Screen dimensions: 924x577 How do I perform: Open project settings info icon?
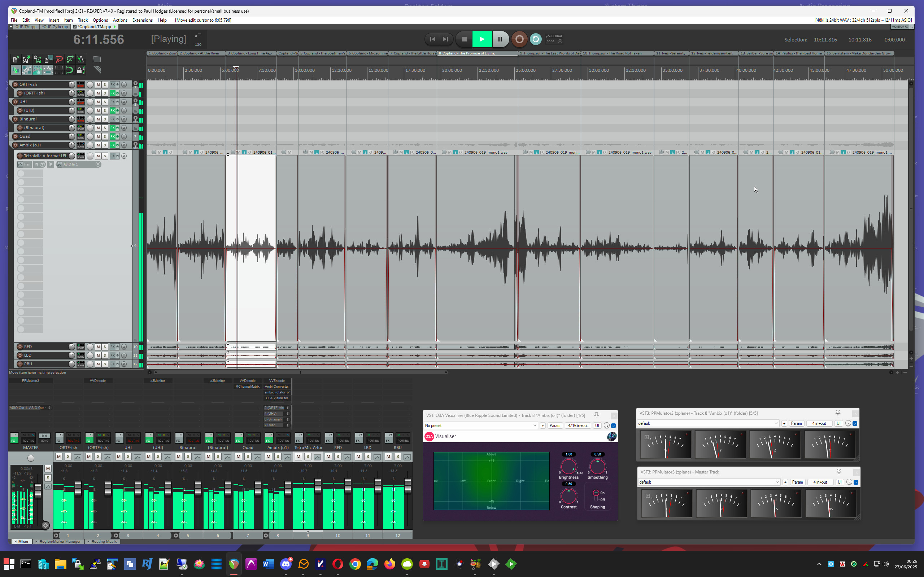point(48,59)
